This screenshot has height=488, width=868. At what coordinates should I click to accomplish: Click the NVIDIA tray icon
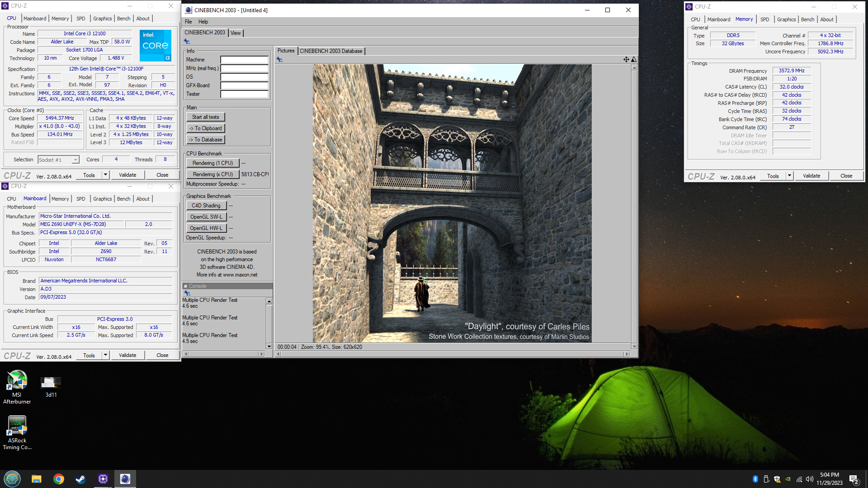(788, 479)
